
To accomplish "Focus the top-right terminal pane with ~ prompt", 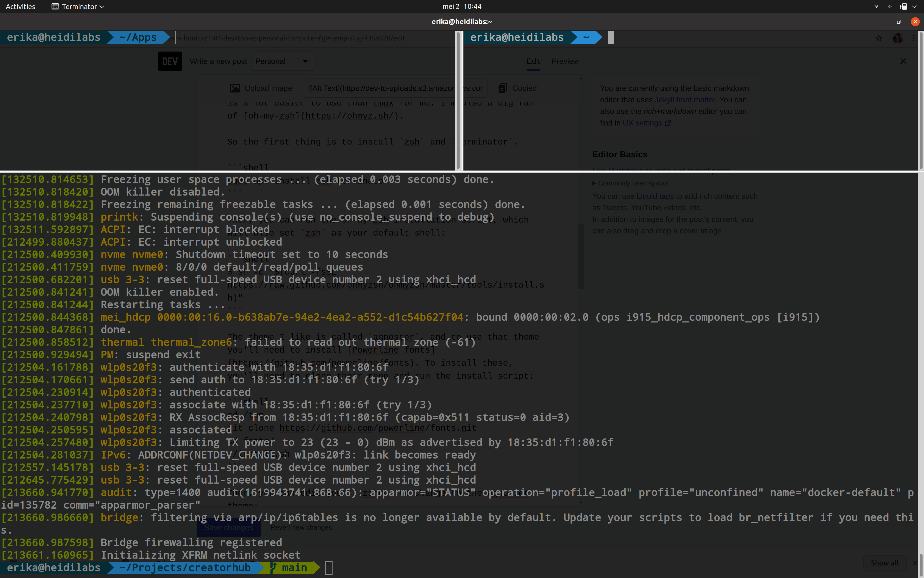I will tap(690, 100).
